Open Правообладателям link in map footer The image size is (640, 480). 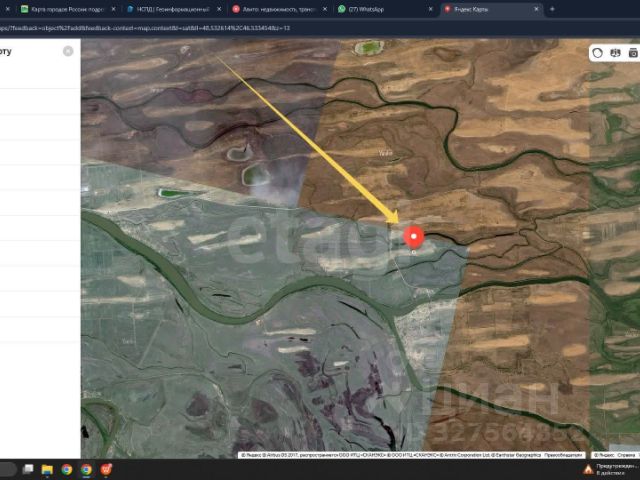(562, 455)
